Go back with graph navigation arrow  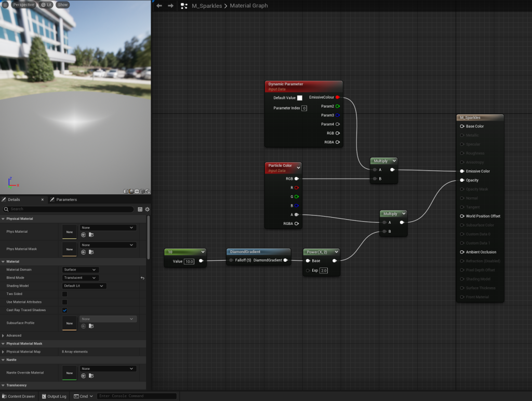coord(159,6)
